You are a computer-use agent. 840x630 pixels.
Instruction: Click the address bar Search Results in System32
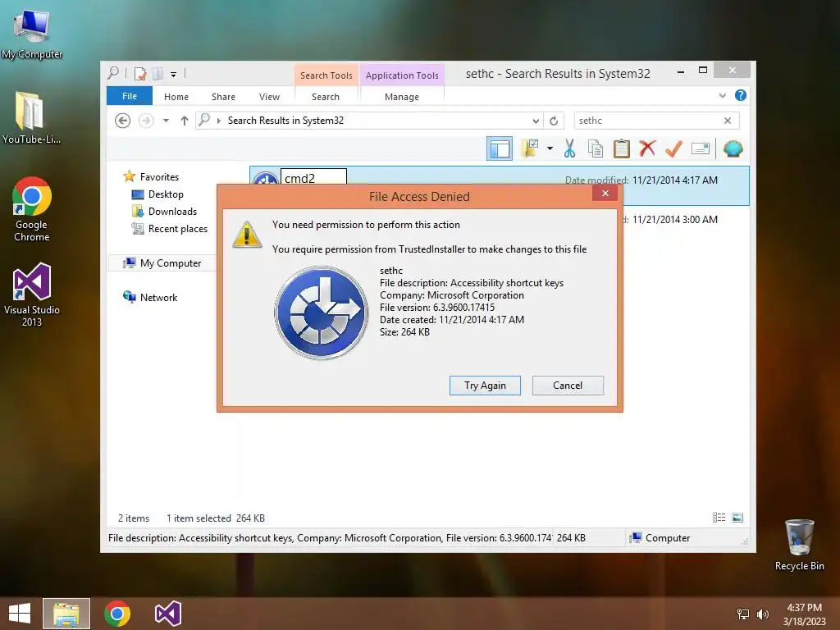tap(285, 121)
